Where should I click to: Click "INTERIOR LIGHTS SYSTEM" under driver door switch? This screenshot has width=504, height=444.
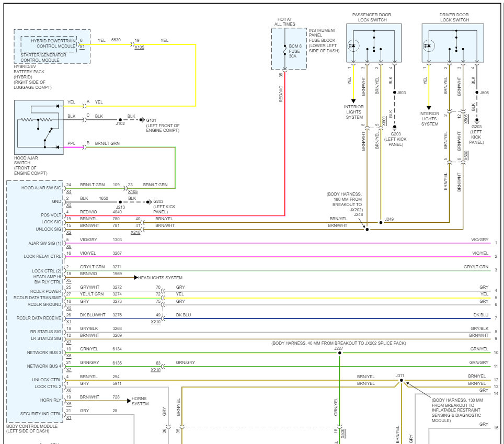coord(429,119)
